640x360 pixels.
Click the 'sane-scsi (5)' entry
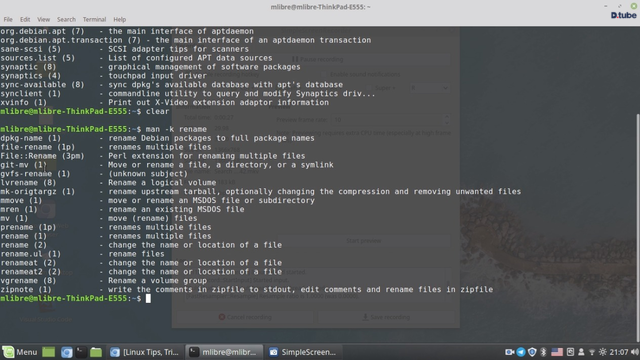pyautogui.click(x=124, y=49)
